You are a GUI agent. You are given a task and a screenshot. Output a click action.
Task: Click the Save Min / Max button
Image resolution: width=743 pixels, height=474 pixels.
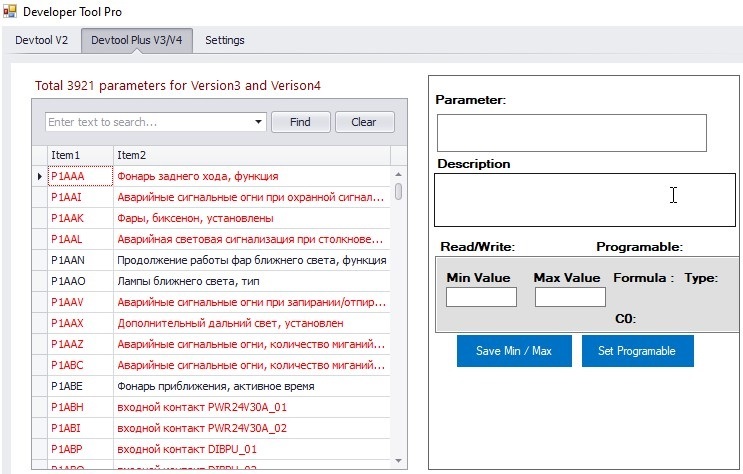coord(514,351)
